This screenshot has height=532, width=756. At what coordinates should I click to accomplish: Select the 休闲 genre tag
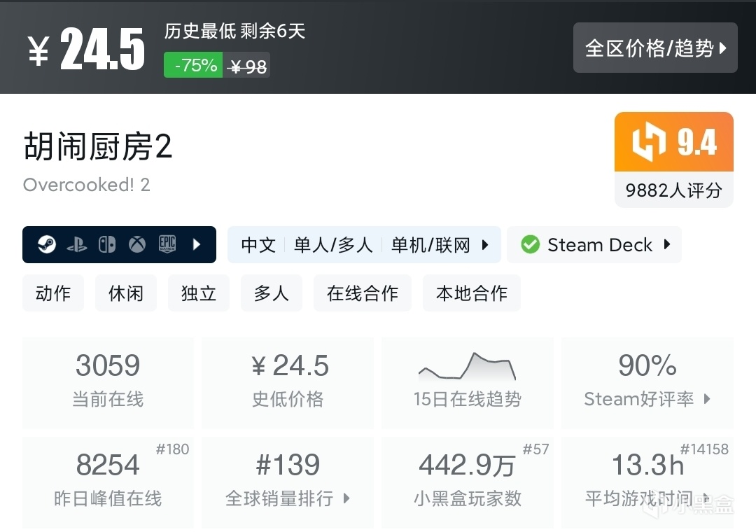point(126,293)
